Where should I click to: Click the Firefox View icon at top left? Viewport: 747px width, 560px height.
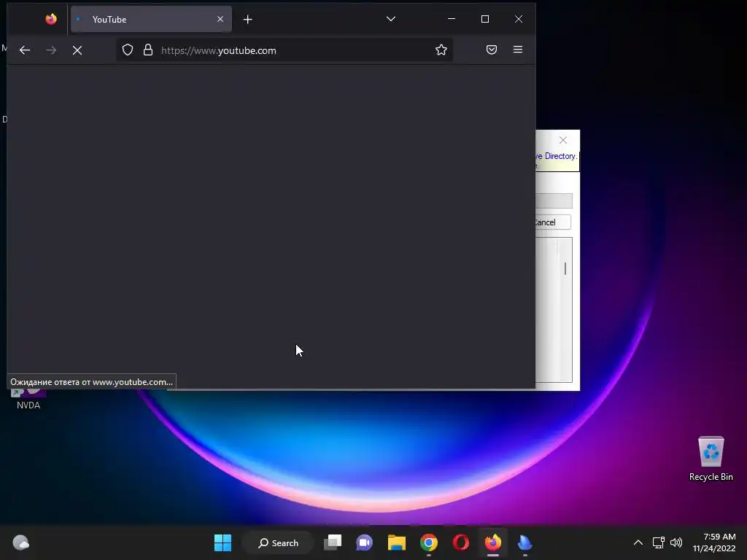point(51,19)
